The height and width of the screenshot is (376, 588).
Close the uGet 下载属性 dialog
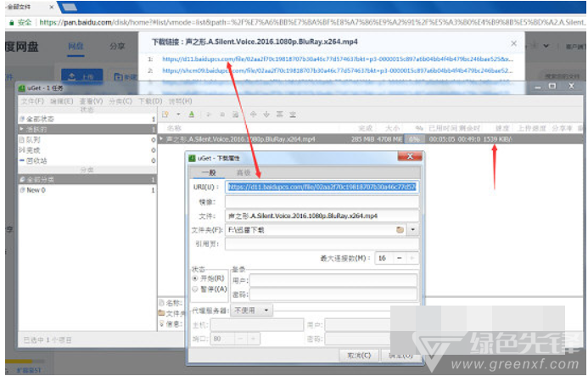tap(410, 156)
